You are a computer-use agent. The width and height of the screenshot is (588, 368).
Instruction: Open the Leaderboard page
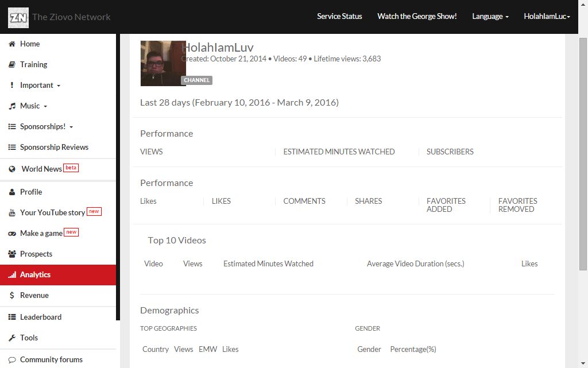click(58, 317)
